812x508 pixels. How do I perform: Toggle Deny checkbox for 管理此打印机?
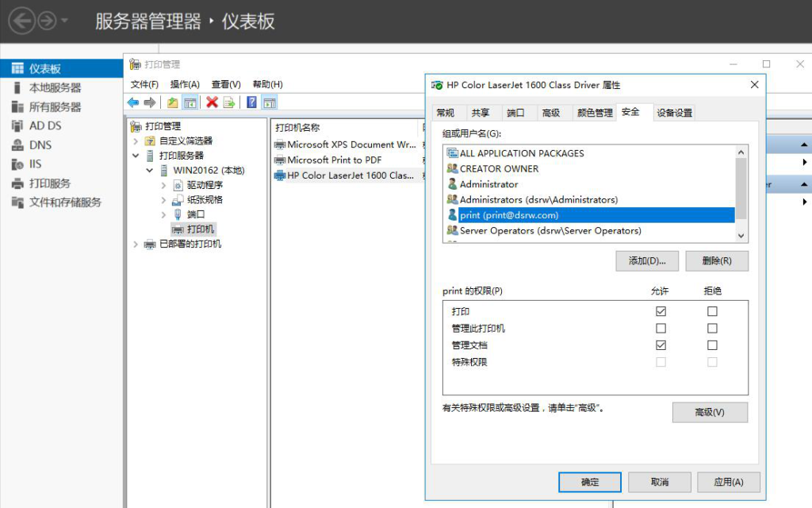pyautogui.click(x=713, y=328)
